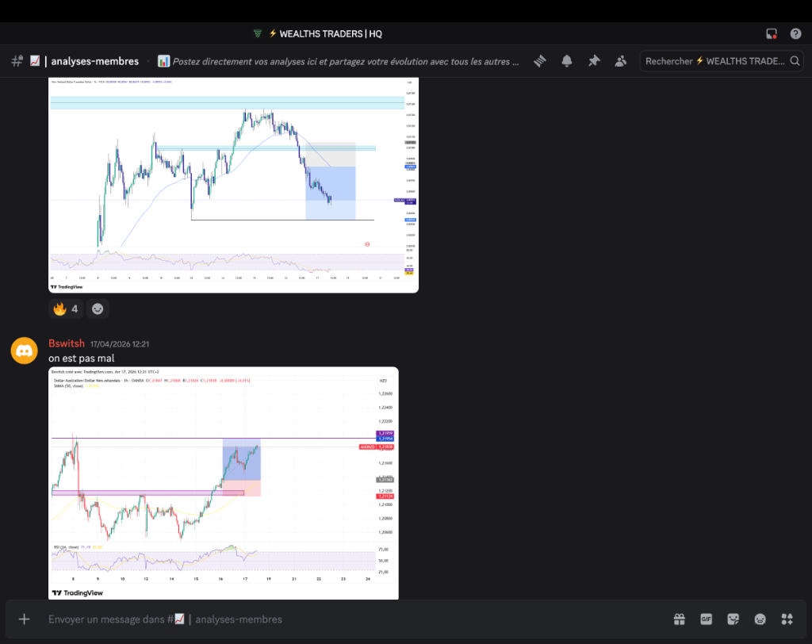Click the channel hashtag icon beside analyses-membres
This screenshot has height=644, width=812.
(x=17, y=61)
